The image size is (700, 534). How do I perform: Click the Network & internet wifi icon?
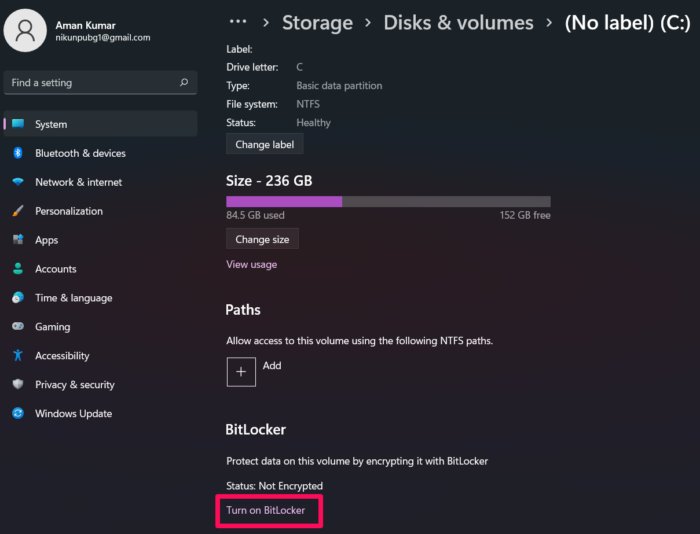pos(18,182)
